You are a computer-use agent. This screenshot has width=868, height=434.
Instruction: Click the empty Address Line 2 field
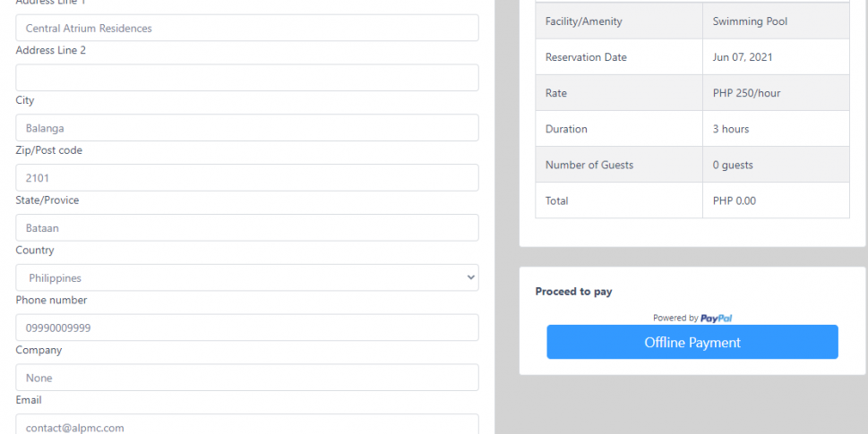click(x=247, y=78)
